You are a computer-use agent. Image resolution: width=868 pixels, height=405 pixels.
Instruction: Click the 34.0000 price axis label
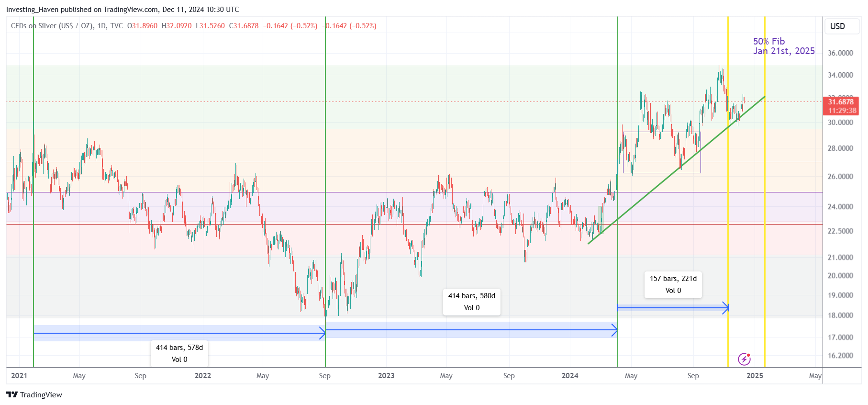[840, 75]
